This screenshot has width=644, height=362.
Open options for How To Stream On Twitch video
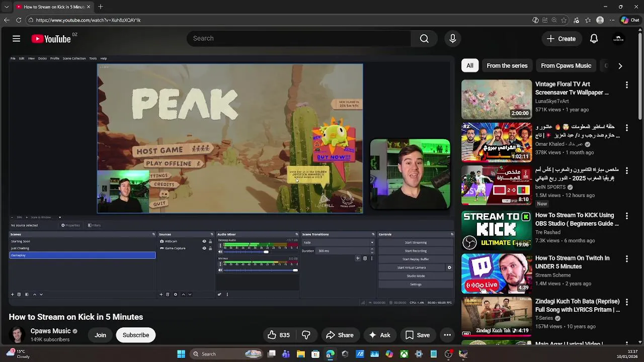click(x=626, y=258)
